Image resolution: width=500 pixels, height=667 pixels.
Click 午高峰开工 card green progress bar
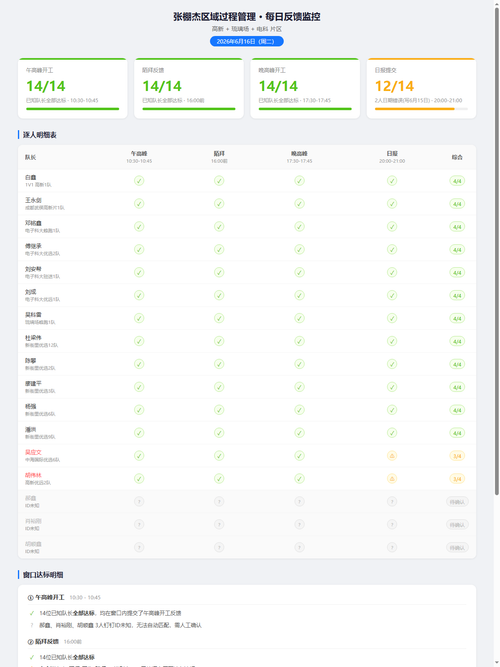coord(73,109)
